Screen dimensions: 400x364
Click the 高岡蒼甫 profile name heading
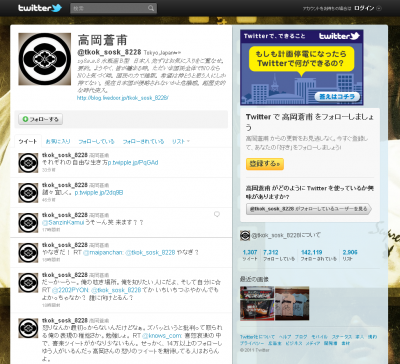[102, 40]
